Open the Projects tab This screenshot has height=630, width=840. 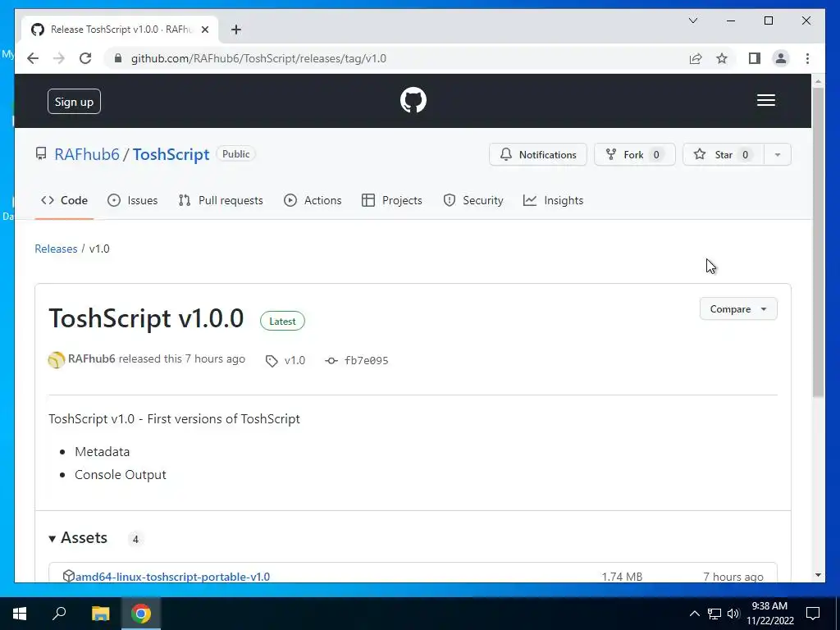(x=392, y=200)
